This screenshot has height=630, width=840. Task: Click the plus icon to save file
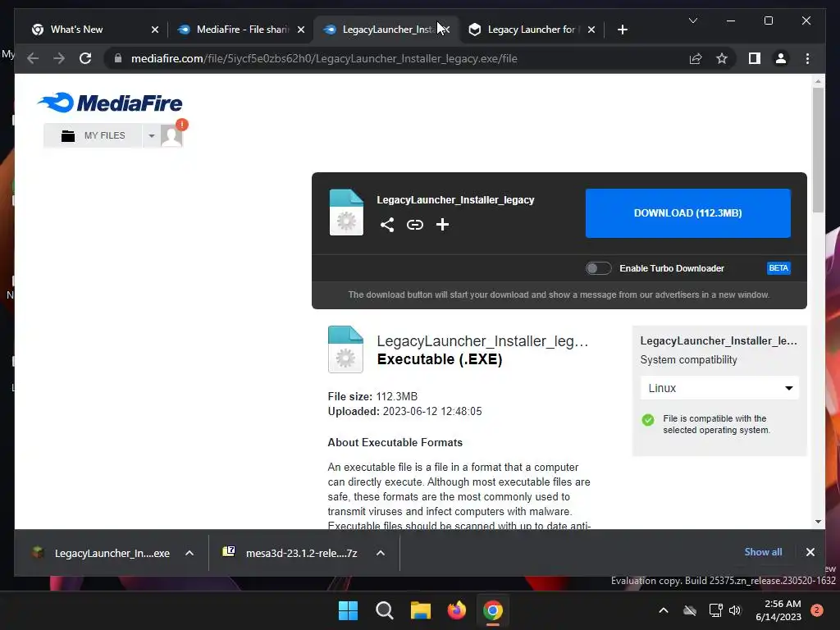point(442,225)
